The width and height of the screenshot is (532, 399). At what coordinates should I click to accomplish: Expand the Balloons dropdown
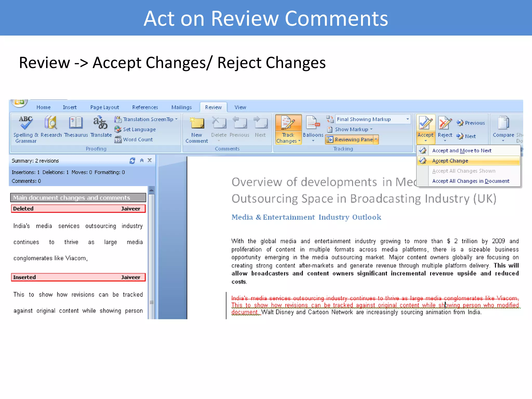click(x=313, y=136)
